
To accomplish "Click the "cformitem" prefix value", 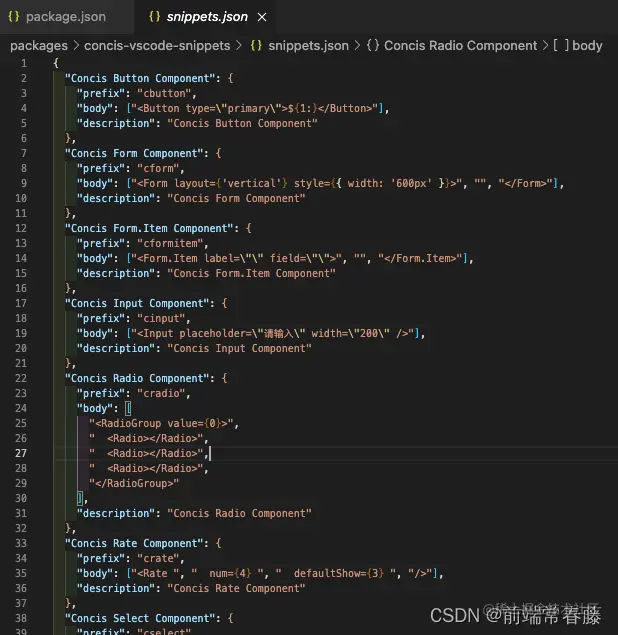I will pyautogui.click(x=170, y=243).
